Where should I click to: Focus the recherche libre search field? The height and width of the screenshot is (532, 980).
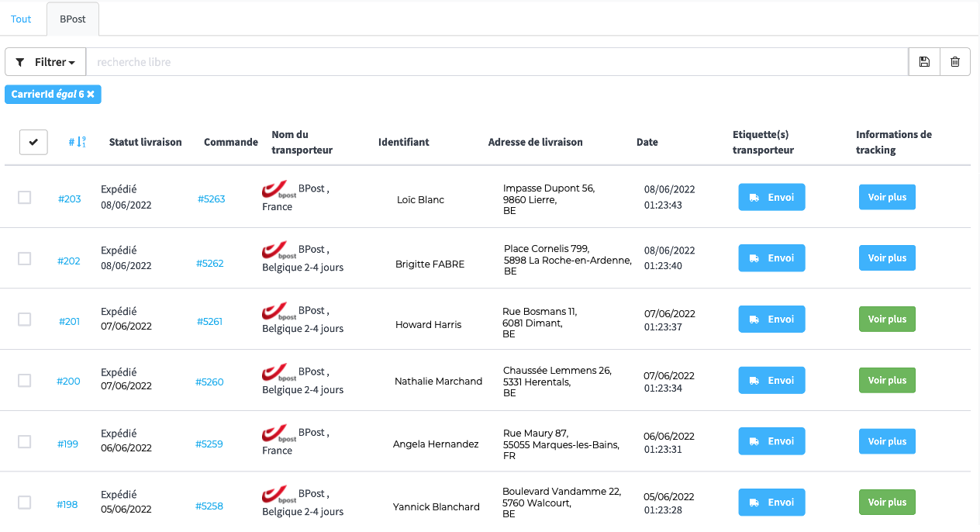click(x=496, y=62)
